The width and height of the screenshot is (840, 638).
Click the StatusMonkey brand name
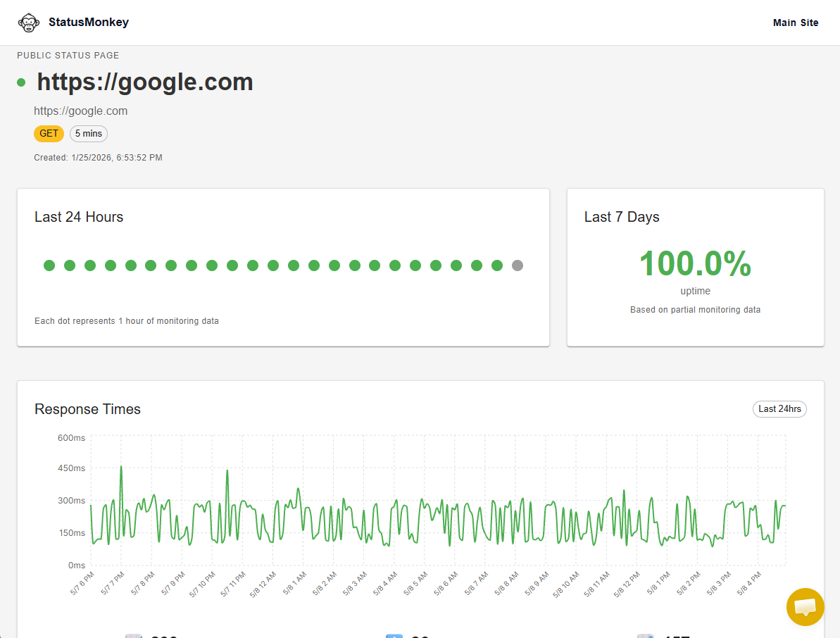coord(89,22)
